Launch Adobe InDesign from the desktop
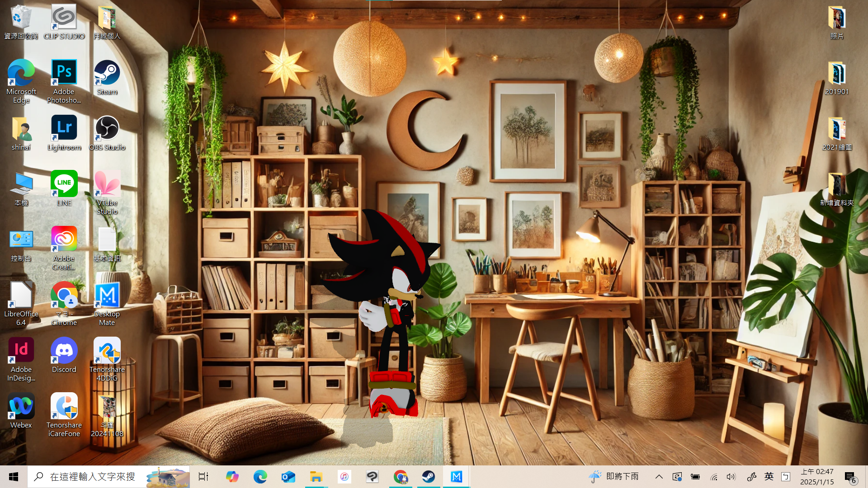868x488 pixels. coord(21,359)
